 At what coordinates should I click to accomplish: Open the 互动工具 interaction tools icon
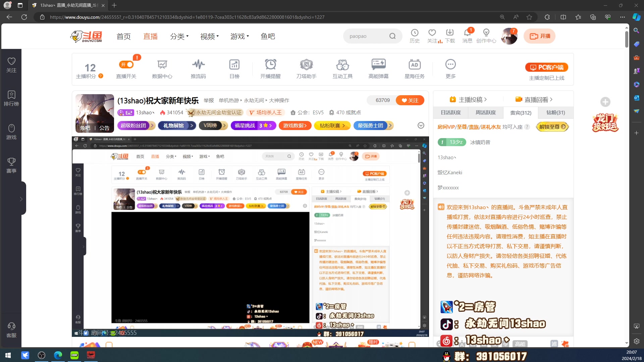(342, 69)
